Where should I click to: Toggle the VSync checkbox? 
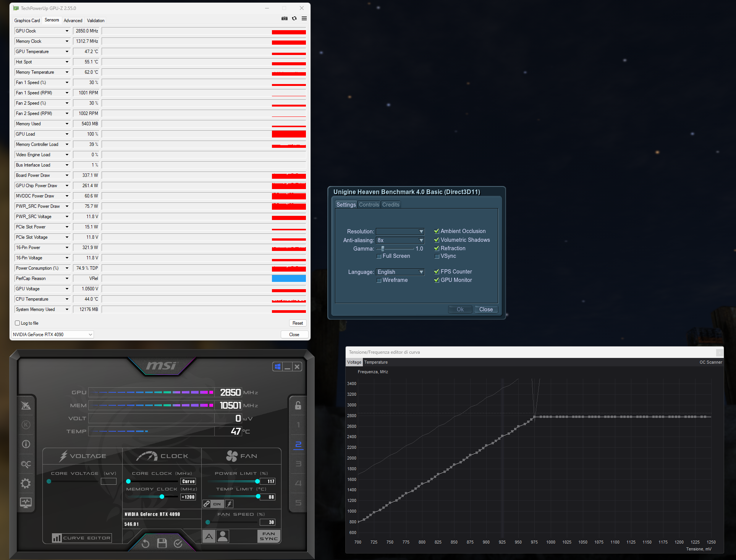(437, 256)
